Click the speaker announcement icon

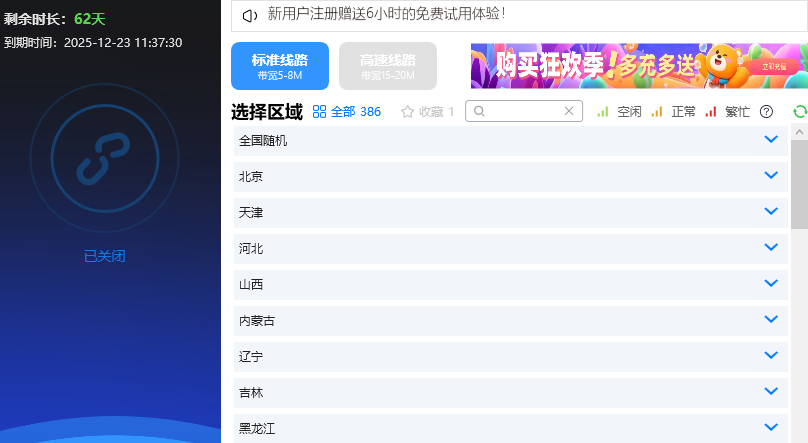[250, 15]
